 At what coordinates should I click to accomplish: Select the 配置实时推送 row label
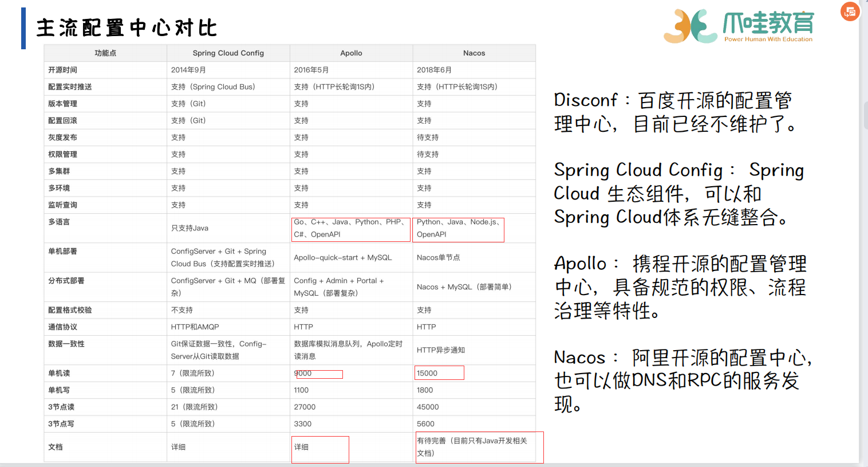[x=70, y=87]
